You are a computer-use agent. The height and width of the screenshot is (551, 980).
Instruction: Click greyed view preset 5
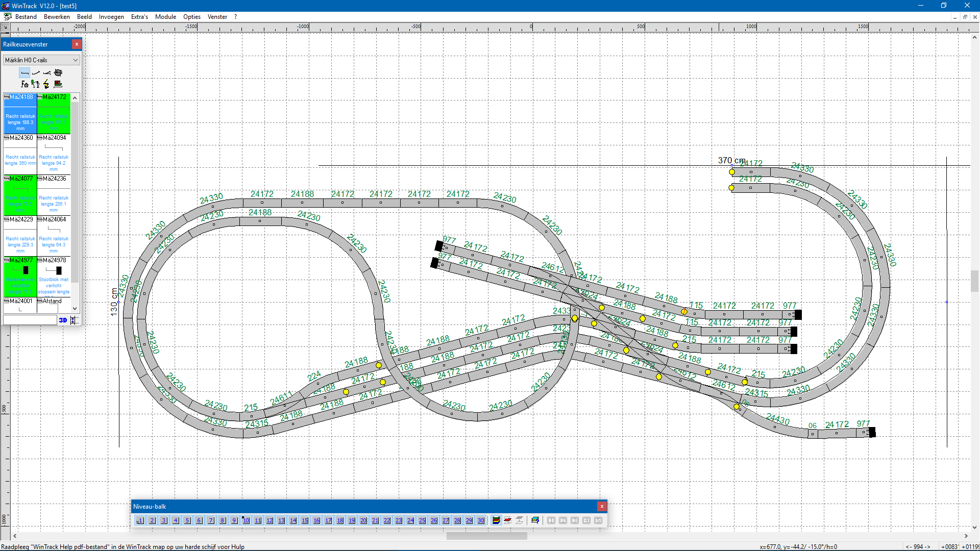coord(598,520)
